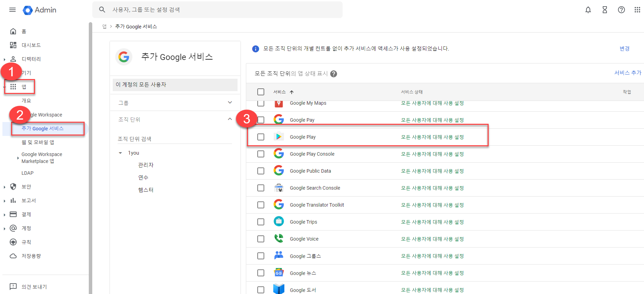The image size is (644, 294).
Task: Click the billing card icon
Action: [13, 214]
